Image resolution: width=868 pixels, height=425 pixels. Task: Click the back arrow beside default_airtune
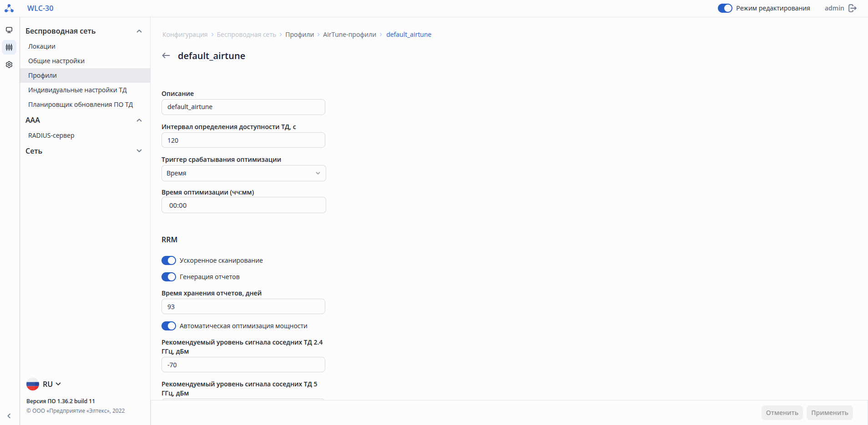(166, 55)
